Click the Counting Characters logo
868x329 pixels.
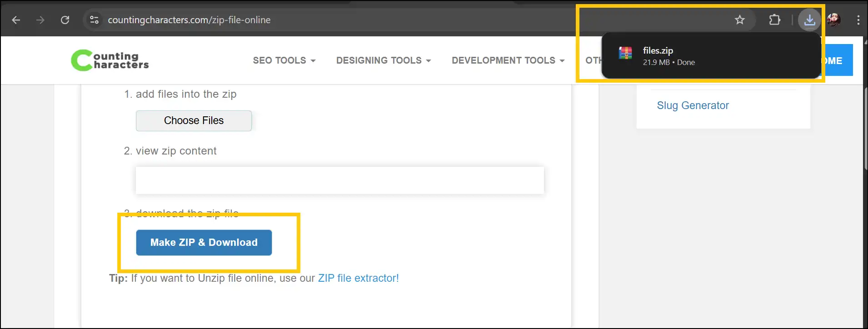[x=110, y=60]
